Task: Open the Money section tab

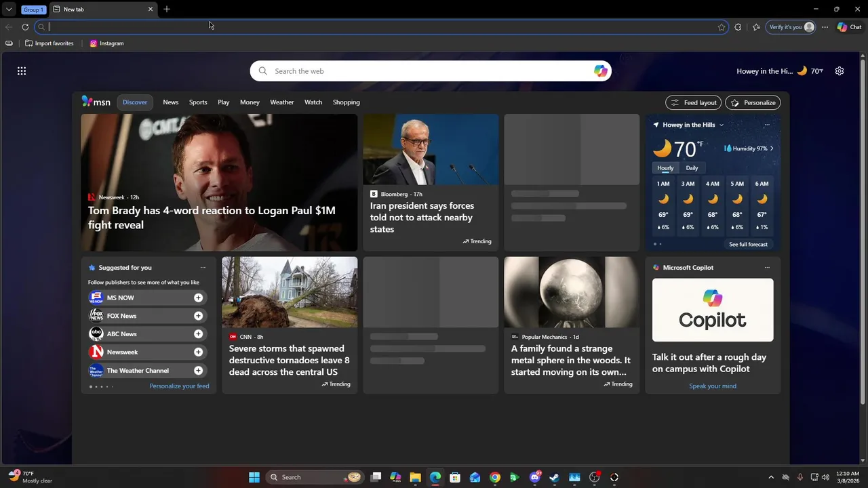Action: coord(250,102)
